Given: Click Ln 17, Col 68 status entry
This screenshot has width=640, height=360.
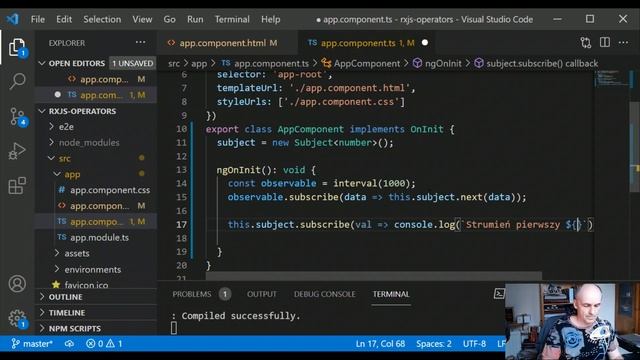Looking at the screenshot, I should click(380, 344).
